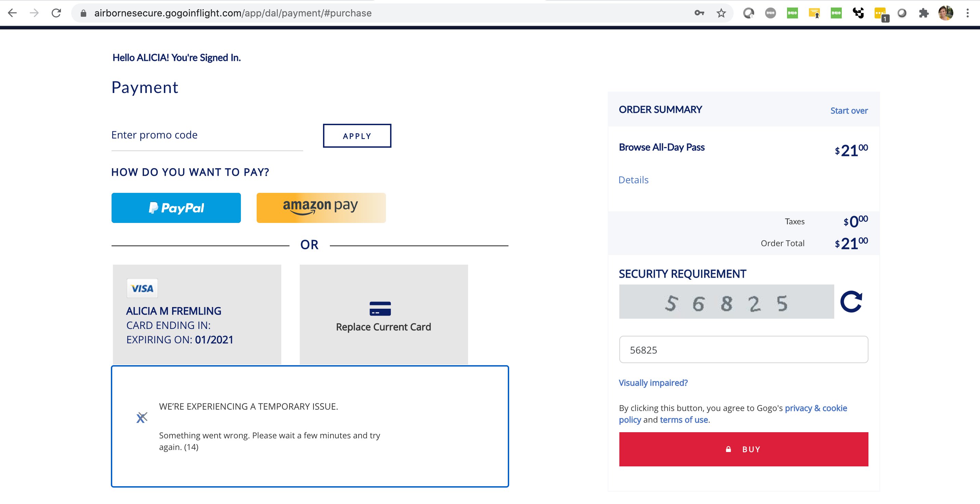980x504 pixels.
Task: Refresh the captcha security code
Action: (851, 302)
